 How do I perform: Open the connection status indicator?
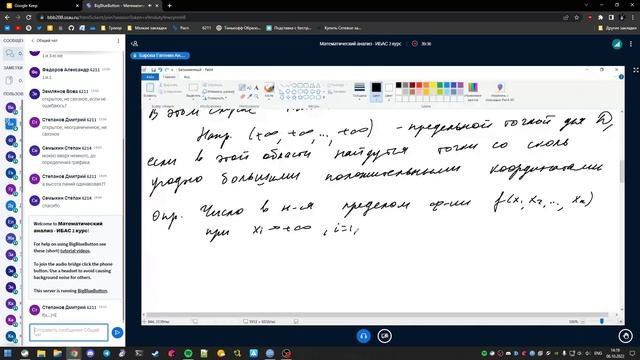[617, 44]
